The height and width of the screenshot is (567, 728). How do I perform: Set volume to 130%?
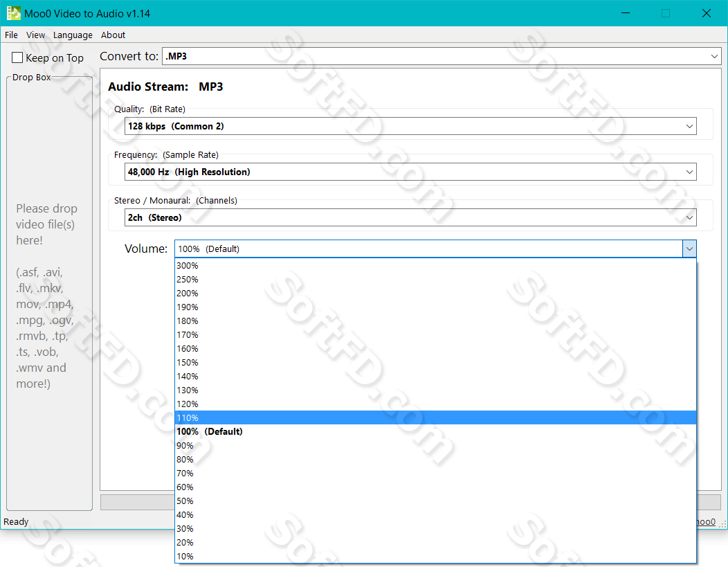435,390
